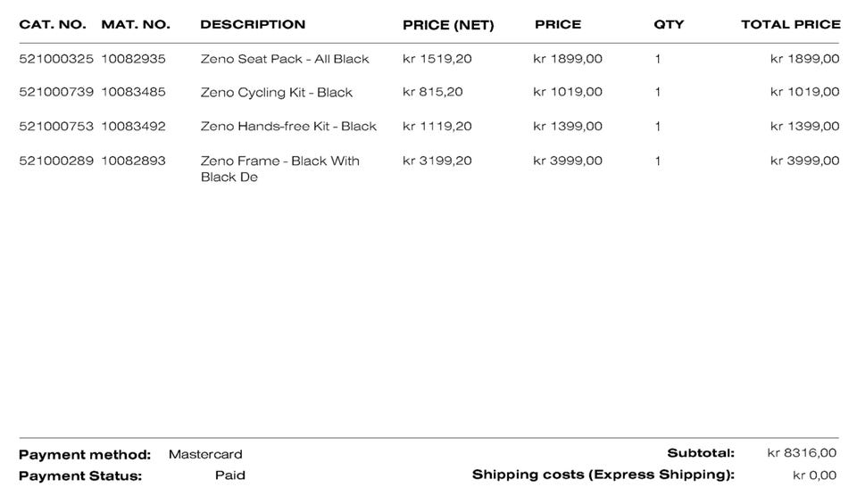Click the Paid payment status value
Viewport: 857px width, 504px height.
230,475
